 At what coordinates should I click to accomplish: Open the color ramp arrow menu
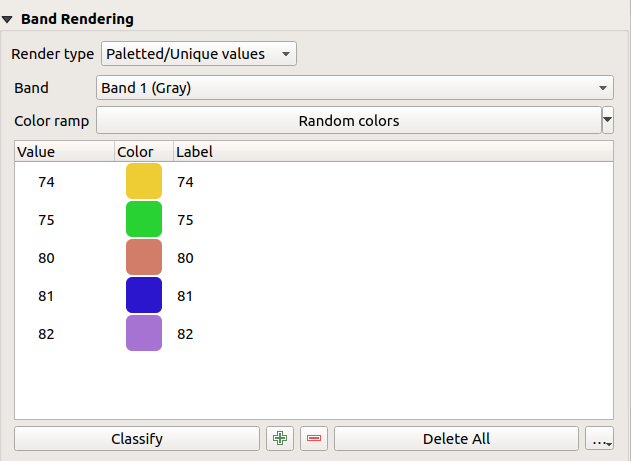pyautogui.click(x=607, y=121)
